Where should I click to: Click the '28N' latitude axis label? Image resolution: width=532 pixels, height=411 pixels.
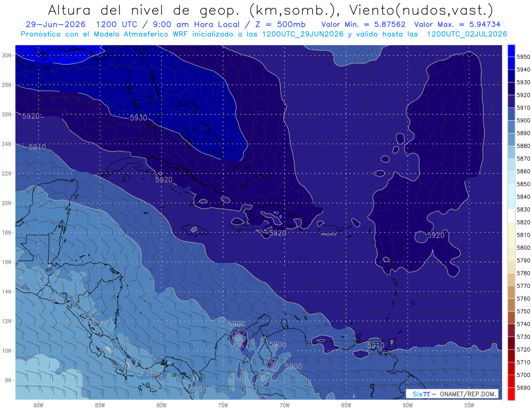(x=7, y=85)
